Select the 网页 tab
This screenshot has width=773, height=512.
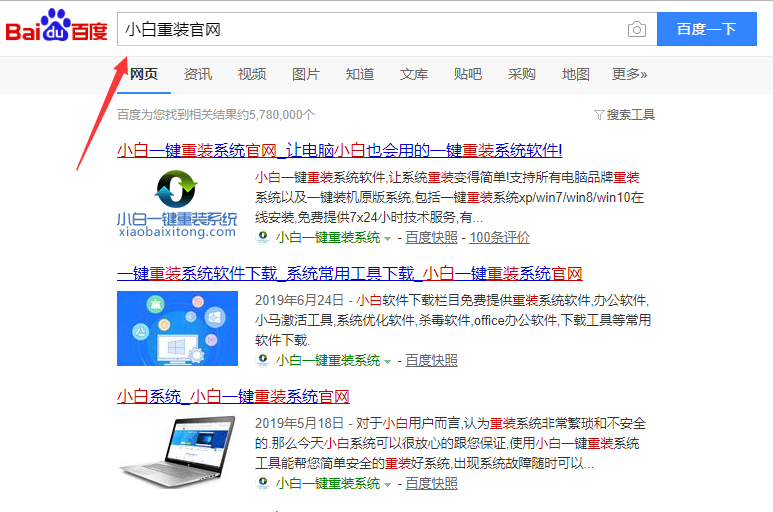pos(143,74)
